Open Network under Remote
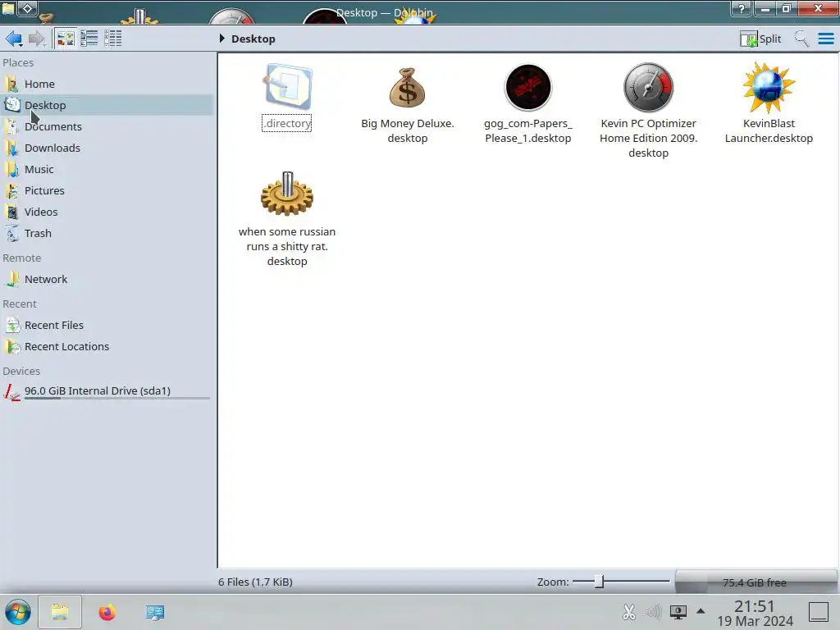 click(x=107, y=279)
